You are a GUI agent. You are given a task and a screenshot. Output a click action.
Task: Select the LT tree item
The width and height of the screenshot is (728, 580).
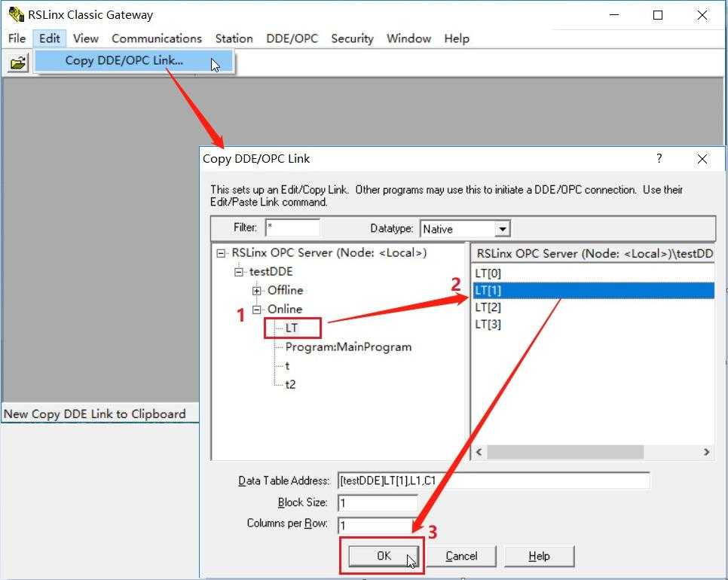click(x=291, y=328)
